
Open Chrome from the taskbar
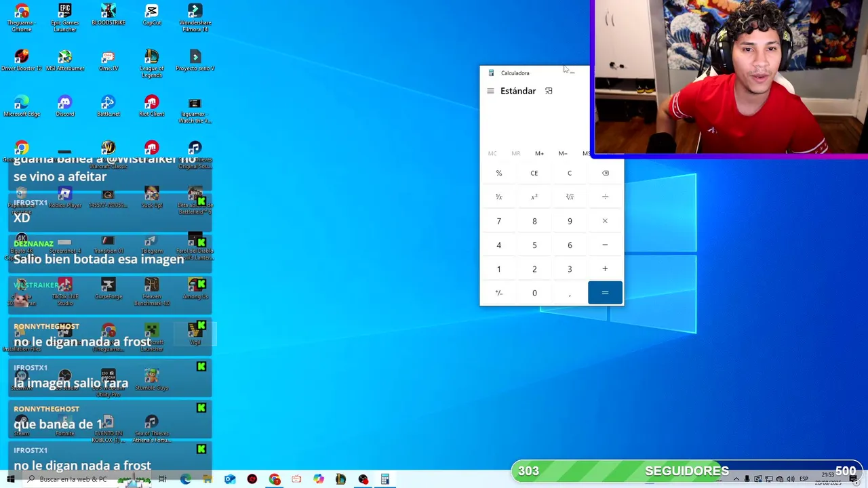(275, 479)
